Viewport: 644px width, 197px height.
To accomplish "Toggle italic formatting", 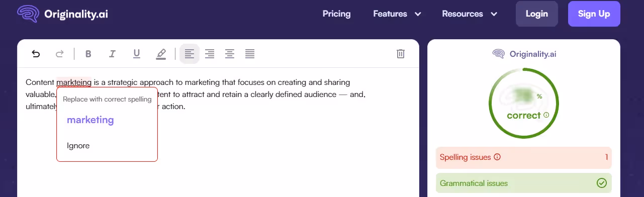I will pyautogui.click(x=113, y=54).
